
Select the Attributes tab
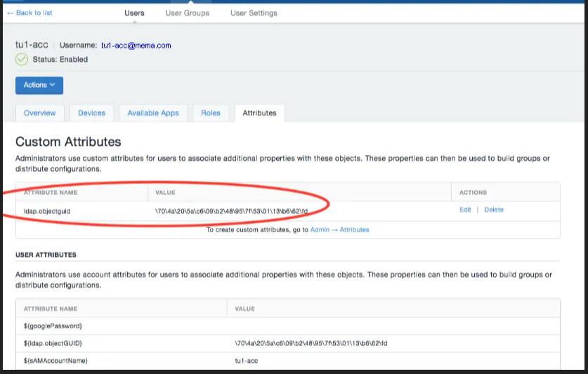(259, 113)
